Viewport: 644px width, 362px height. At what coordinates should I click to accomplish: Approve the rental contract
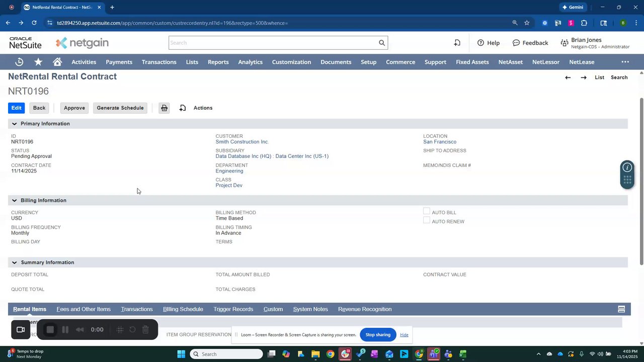74,108
